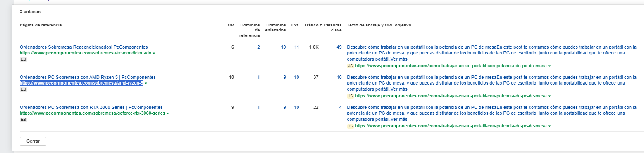Screen dimensions: 644x153
Task: Click UR value 6 in Reacondicionados row
Action: 232,47
